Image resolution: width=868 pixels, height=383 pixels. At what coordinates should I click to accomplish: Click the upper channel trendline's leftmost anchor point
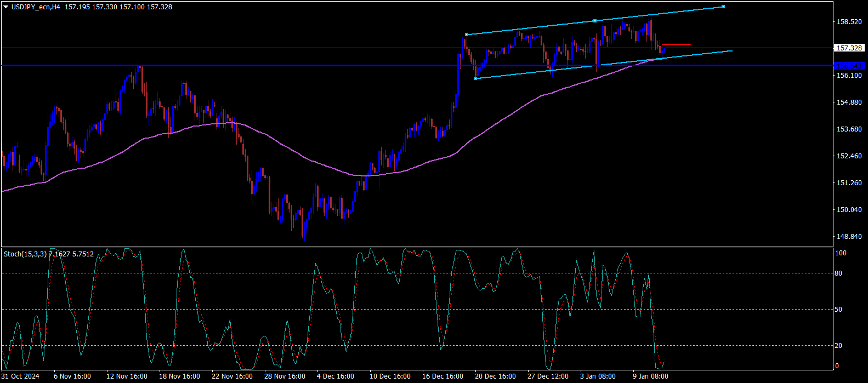pos(466,35)
